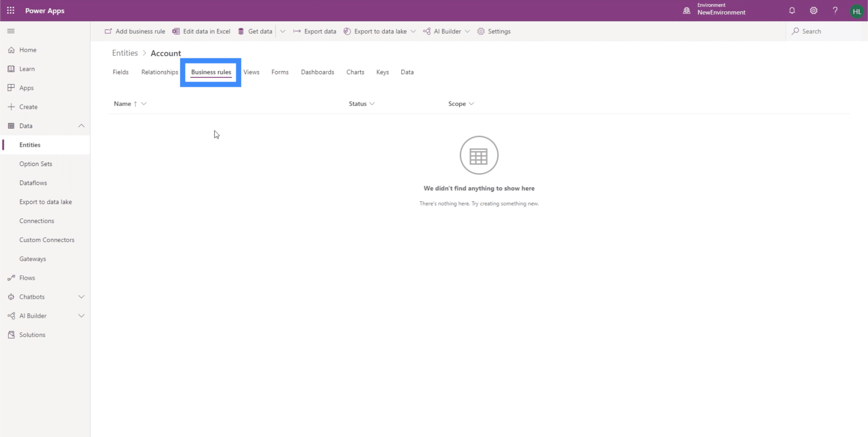Viewport: 868px width, 437px height.
Task: Click the AI Builder sidebar icon
Action: click(11, 316)
